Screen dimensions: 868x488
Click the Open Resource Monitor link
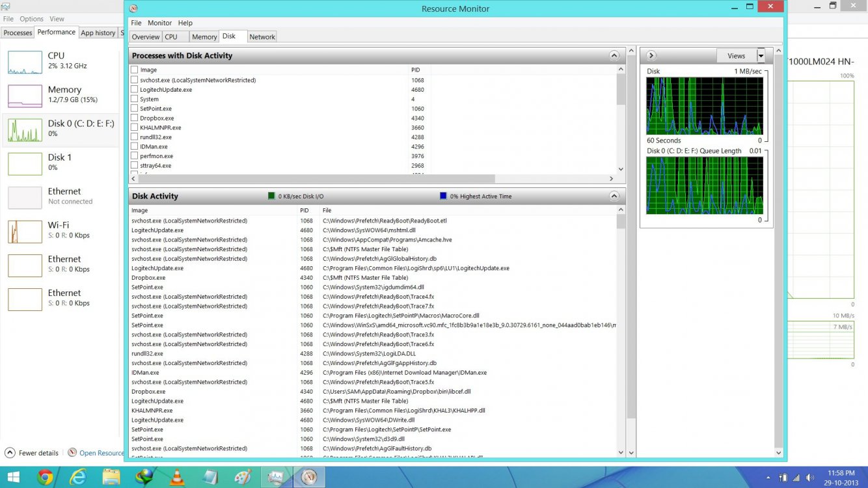pyautogui.click(x=102, y=453)
